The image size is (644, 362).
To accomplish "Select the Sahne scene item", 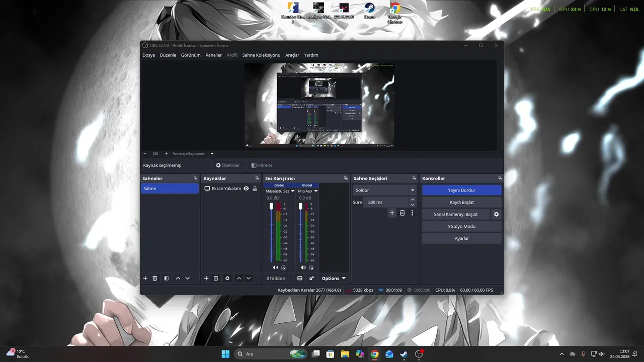I will tap(170, 189).
